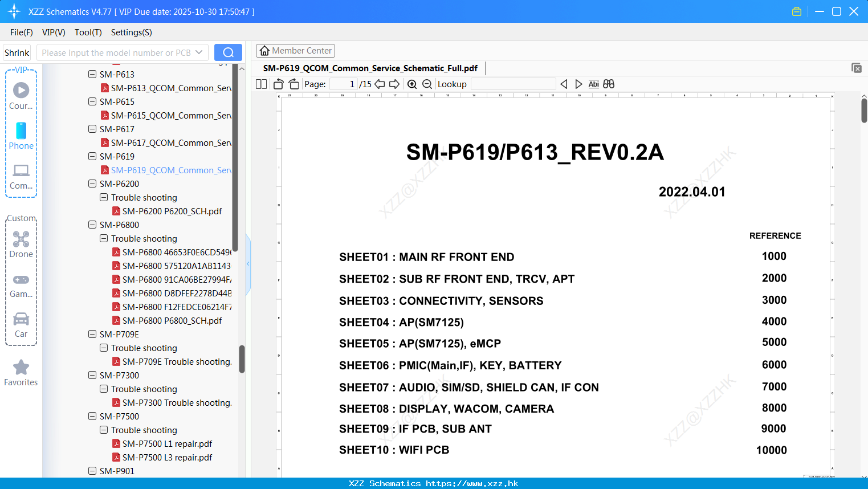The width and height of the screenshot is (868, 489).
Task: Collapse the SM-P709E tree node
Action: [x=92, y=334]
